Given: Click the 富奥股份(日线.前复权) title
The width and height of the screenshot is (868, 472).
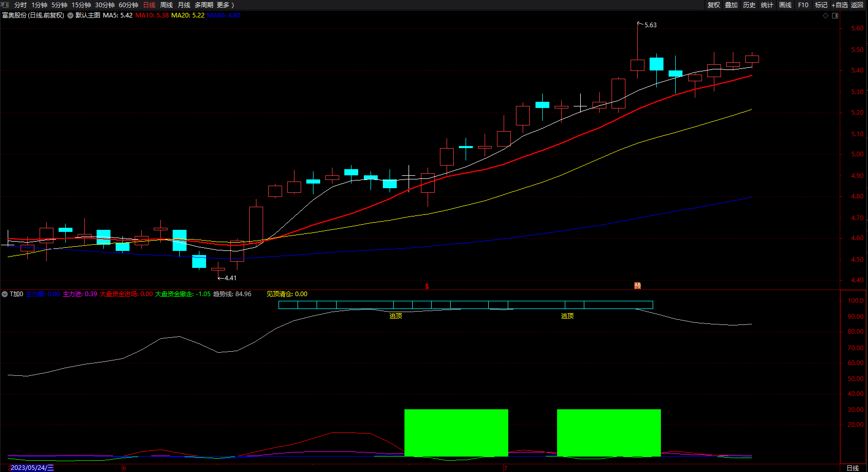Looking at the screenshot, I should pyautogui.click(x=33, y=15).
